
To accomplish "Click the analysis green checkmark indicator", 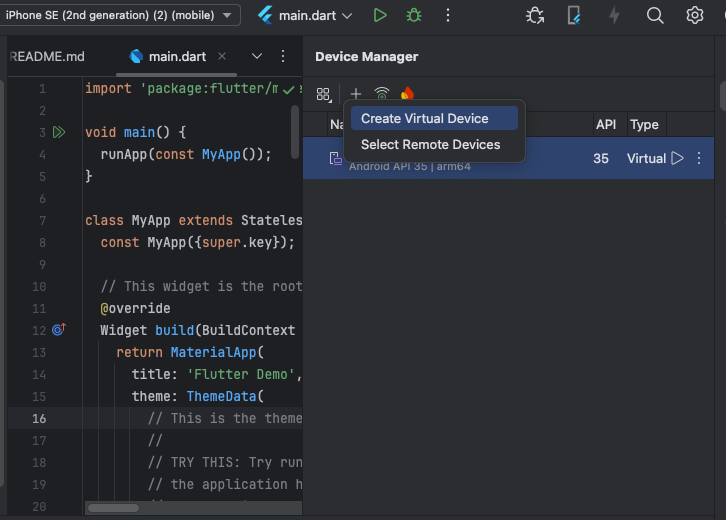I will (x=288, y=89).
